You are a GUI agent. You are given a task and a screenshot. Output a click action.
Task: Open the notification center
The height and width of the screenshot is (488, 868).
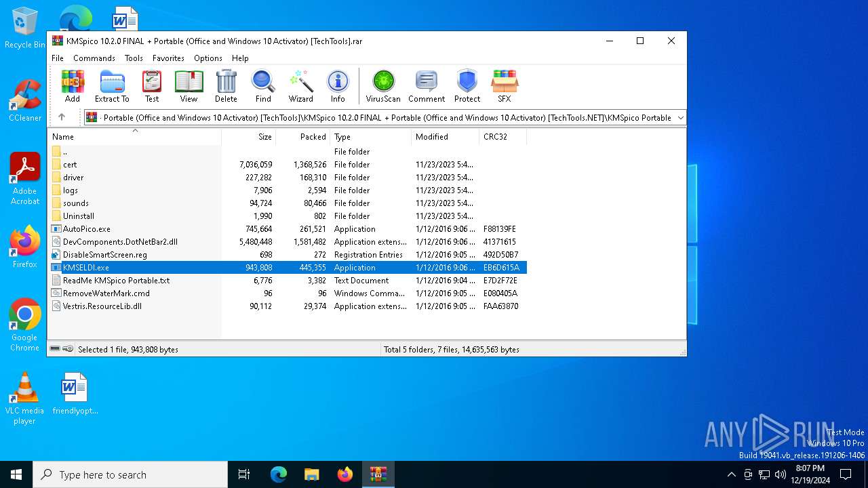pos(846,474)
